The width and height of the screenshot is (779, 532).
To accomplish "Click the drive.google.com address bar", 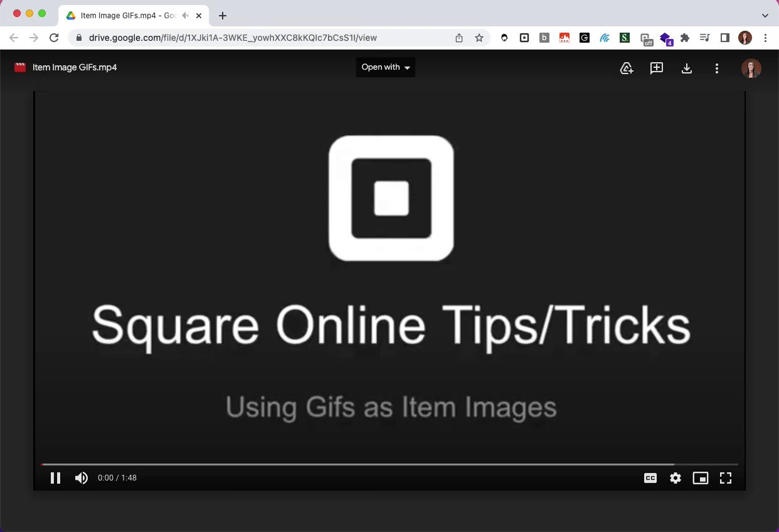I will (x=233, y=38).
